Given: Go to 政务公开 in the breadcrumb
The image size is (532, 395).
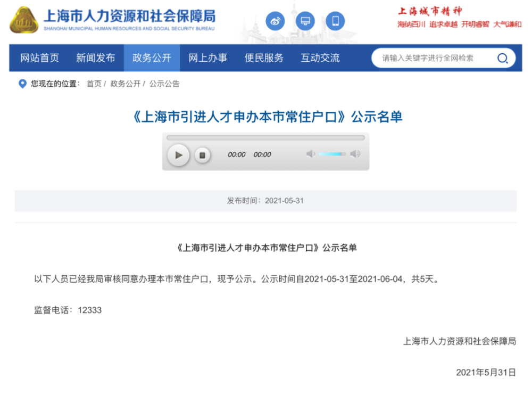Looking at the screenshot, I should 125,84.
